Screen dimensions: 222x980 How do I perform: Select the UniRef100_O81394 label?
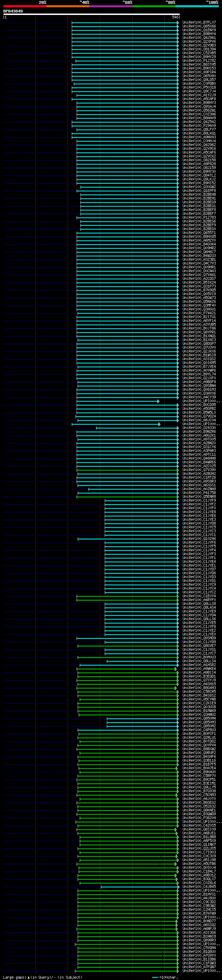[199, 49]
